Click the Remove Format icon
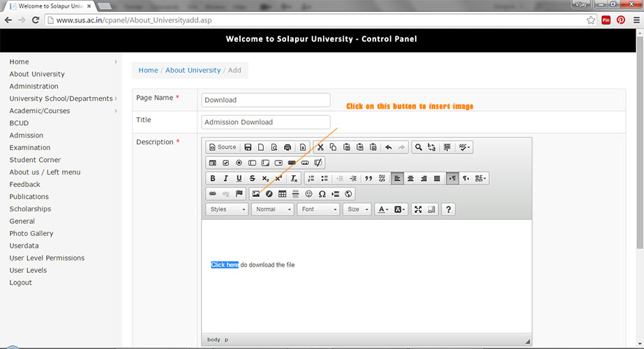Viewport: 644px width, 349px height. pyautogui.click(x=294, y=179)
